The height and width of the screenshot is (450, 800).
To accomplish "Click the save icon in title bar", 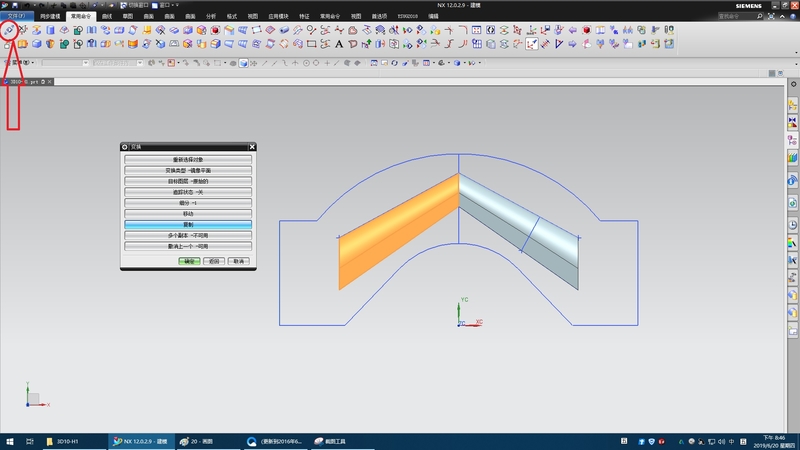I will coord(15,5).
